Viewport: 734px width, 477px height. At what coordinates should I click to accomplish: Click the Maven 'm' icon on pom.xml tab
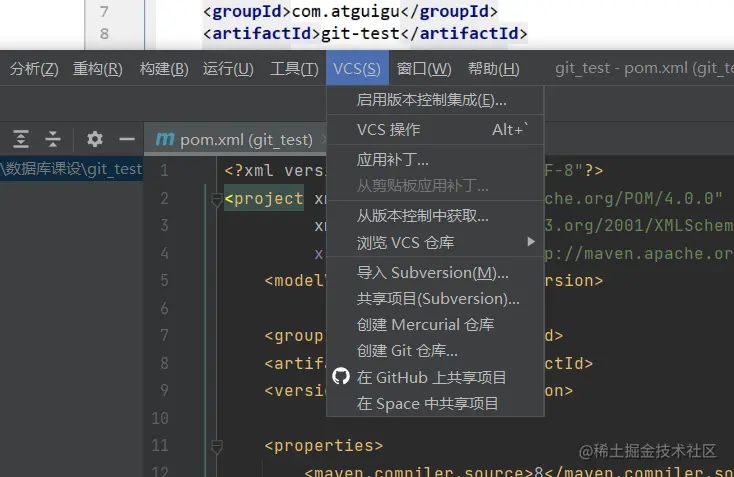[165, 139]
